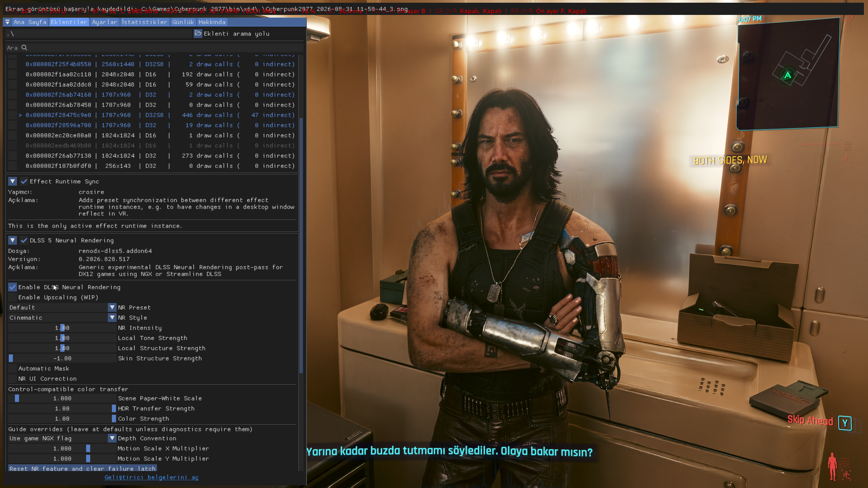
Task: Check box for 0x000002f1aa02c110 depth buffer
Action: point(13,75)
